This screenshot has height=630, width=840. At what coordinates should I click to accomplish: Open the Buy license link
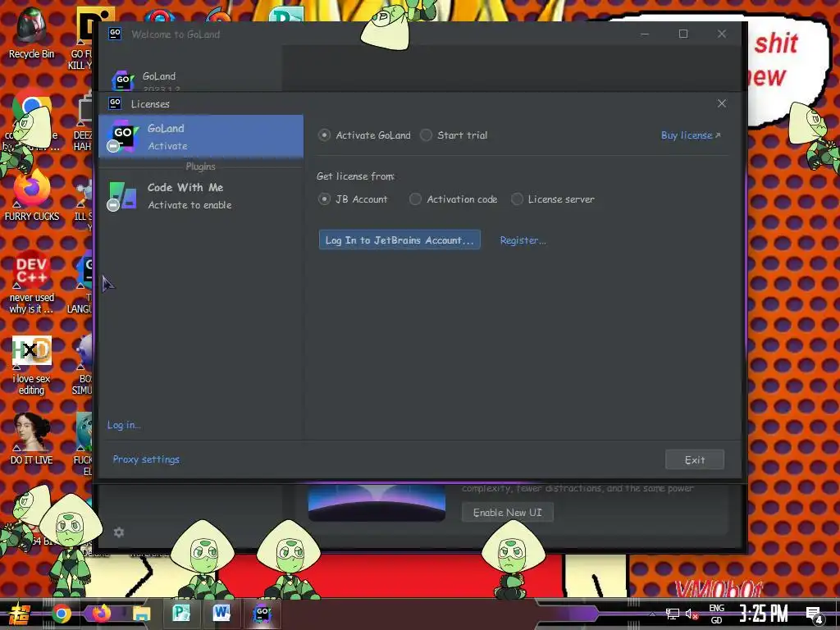click(x=691, y=135)
